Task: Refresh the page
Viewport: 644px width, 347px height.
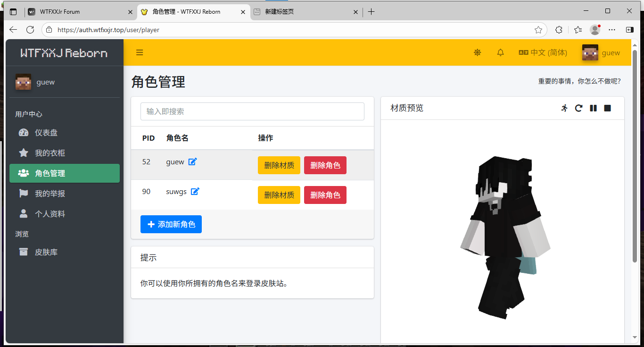Action: pos(30,30)
